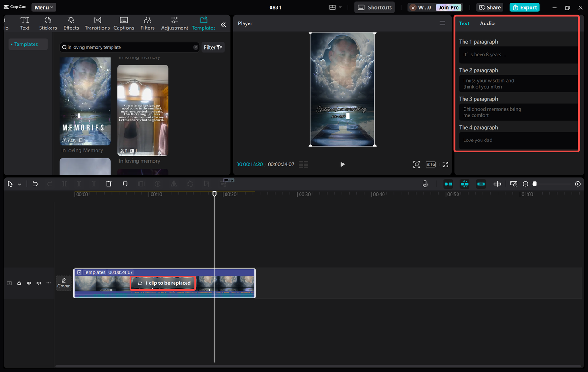Select the Templates tab in the top panel
The width and height of the screenshot is (588, 372).
pyautogui.click(x=204, y=23)
